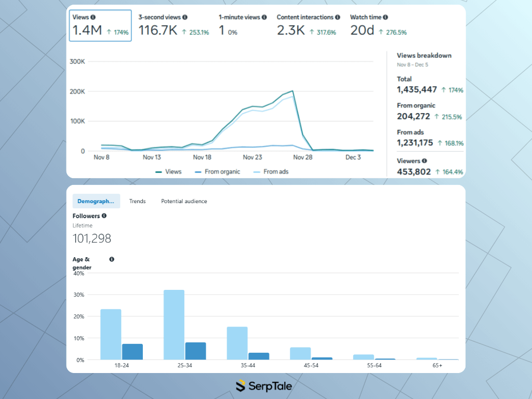
Task: Switch to the Demographics tab
Action: [96, 201]
